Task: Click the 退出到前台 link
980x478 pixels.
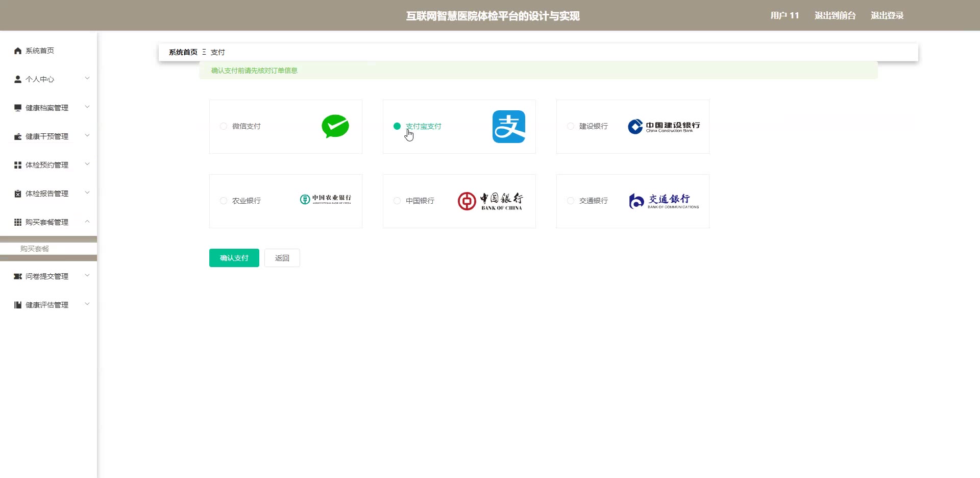Action: point(835,15)
